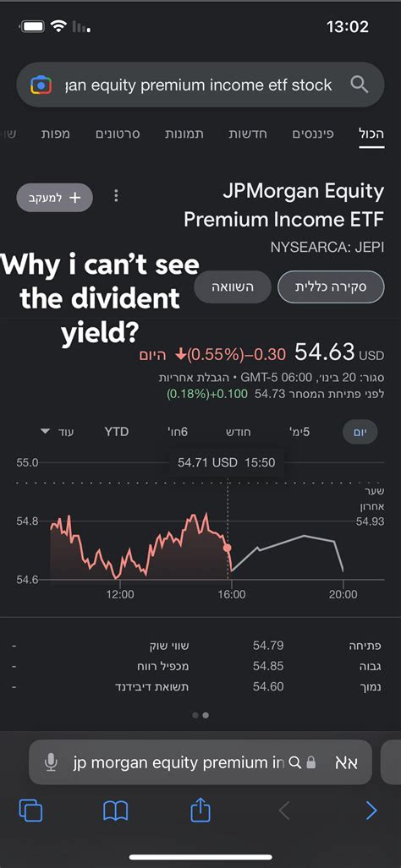Tap the lock icon in address bar
The height and width of the screenshot is (868, 401).
click(311, 763)
